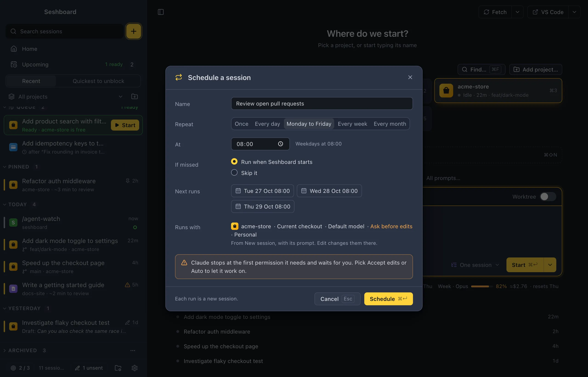Choose Every day repeat option
The width and height of the screenshot is (588, 377).
click(x=267, y=124)
